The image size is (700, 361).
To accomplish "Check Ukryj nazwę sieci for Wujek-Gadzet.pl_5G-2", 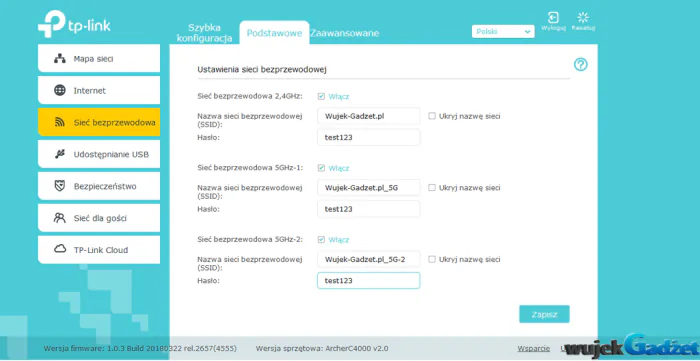I will tap(432, 259).
